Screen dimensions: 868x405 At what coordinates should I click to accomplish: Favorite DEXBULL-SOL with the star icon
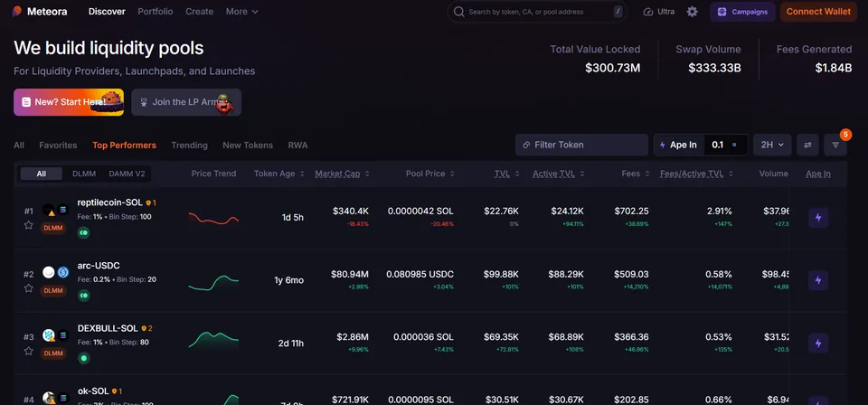click(29, 351)
